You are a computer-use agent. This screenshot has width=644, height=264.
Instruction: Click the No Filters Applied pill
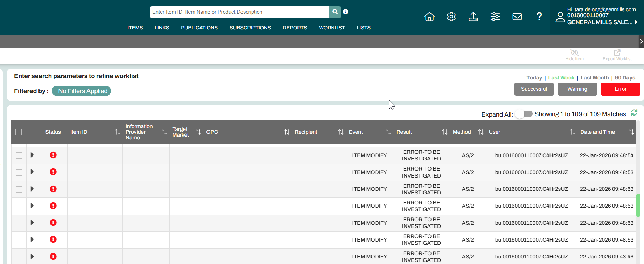click(81, 91)
